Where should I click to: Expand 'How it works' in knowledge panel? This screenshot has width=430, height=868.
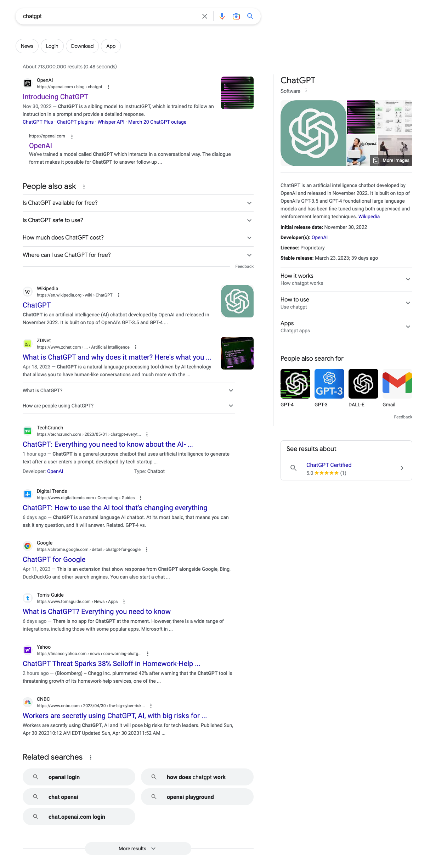pyautogui.click(x=346, y=280)
